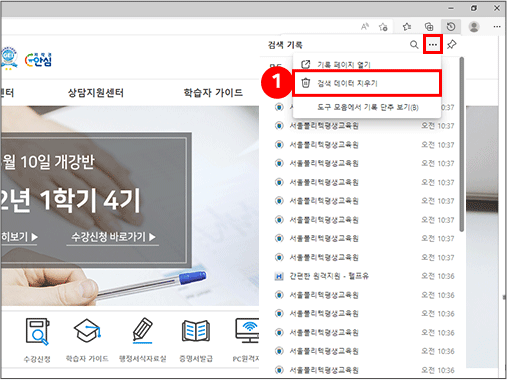Image resolution: width=507 pixels, height=380 pixels.
Task: Add this page to favorites star-plus icon
Action: click(x=383, y=27)
